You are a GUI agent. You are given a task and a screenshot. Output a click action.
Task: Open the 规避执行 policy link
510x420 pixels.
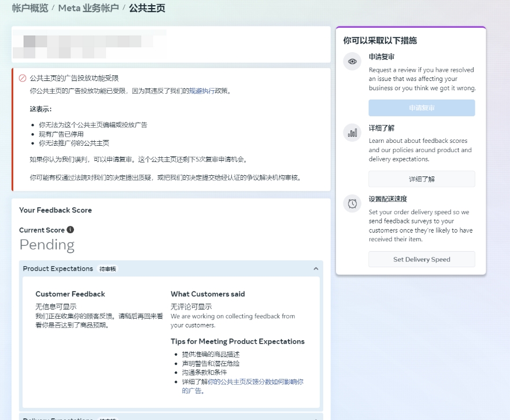click(x=202, y=91)
